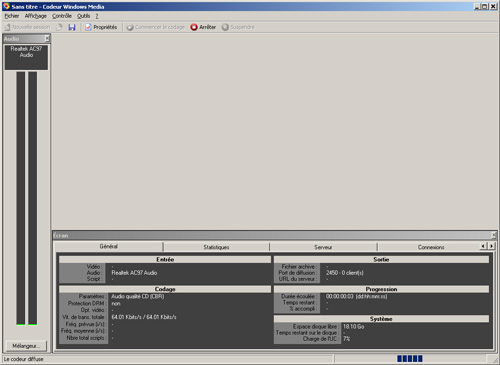Viewport: 500px width, 365px height.
Task: Click the right audio level meter
Action: tap(33, 198)
